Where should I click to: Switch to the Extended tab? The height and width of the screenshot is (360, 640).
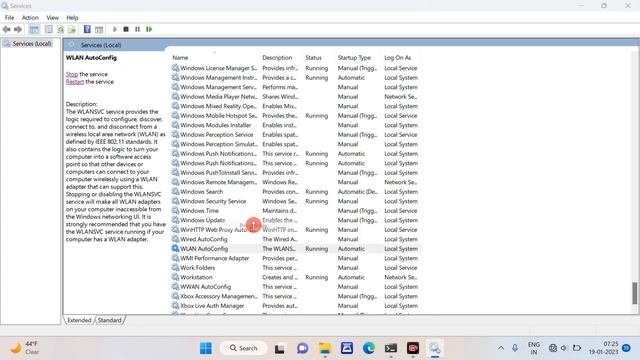click(x=79, y=320)
